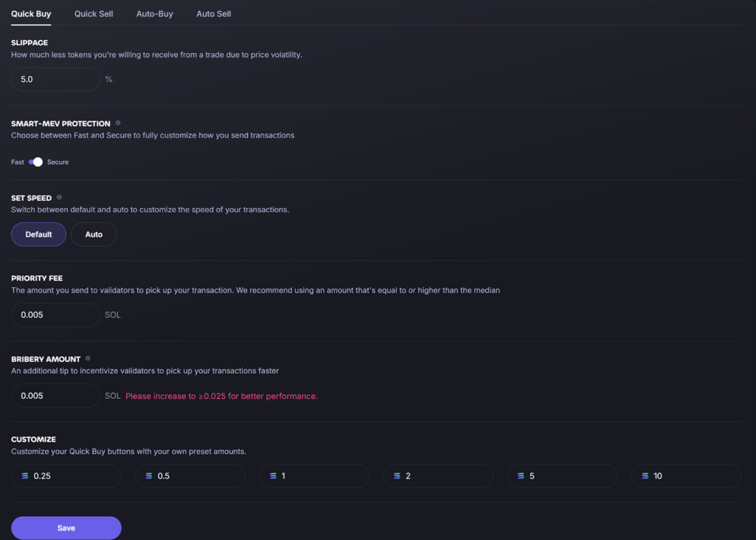Click the slippage percentage input field
The height and width of the screenshot is (540, 756).
55,80
